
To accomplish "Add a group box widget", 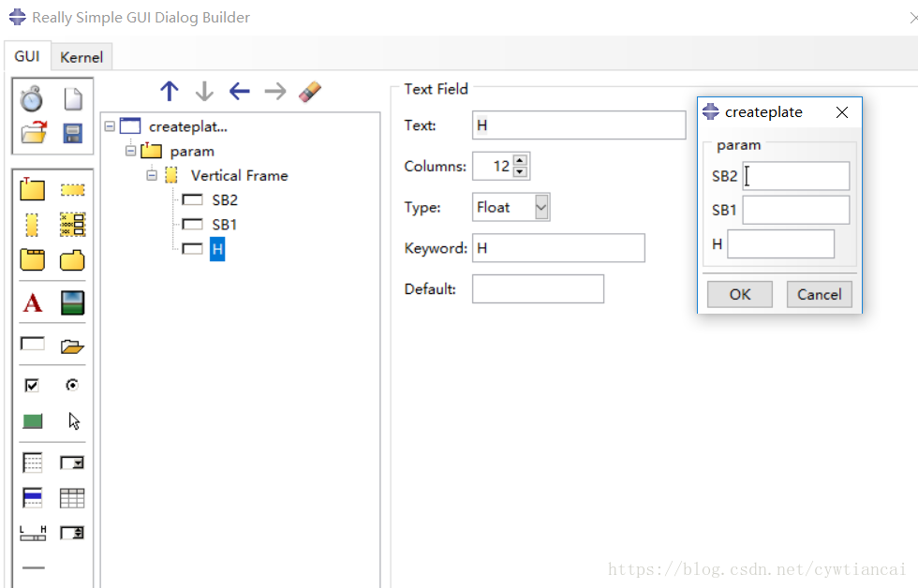I will [x=32, y=189].
